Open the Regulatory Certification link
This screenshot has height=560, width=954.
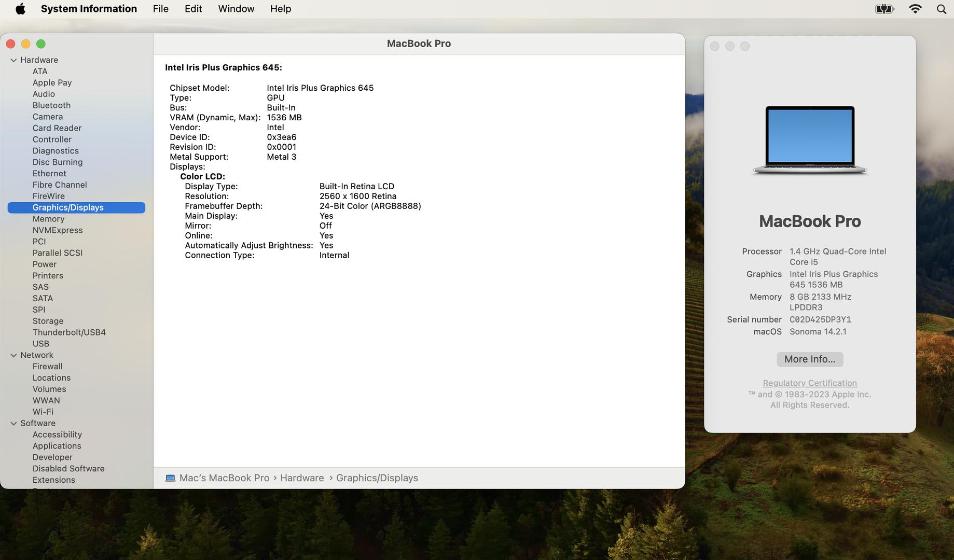[809, 383]
